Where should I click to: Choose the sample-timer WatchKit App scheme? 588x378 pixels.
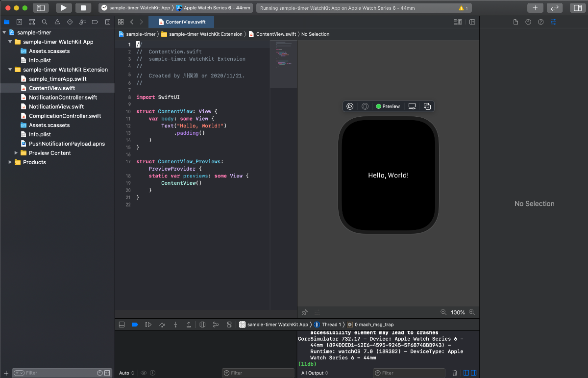pos(136,8)
